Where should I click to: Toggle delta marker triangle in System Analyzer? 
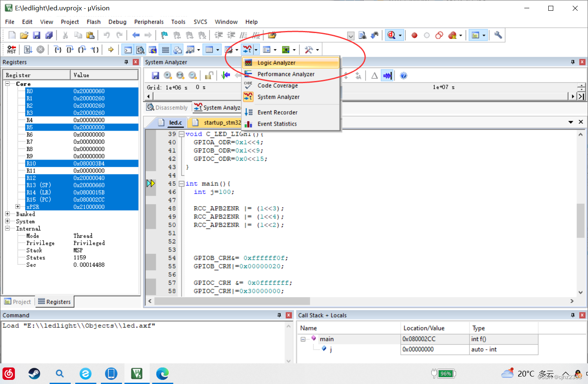click(375, 76)
